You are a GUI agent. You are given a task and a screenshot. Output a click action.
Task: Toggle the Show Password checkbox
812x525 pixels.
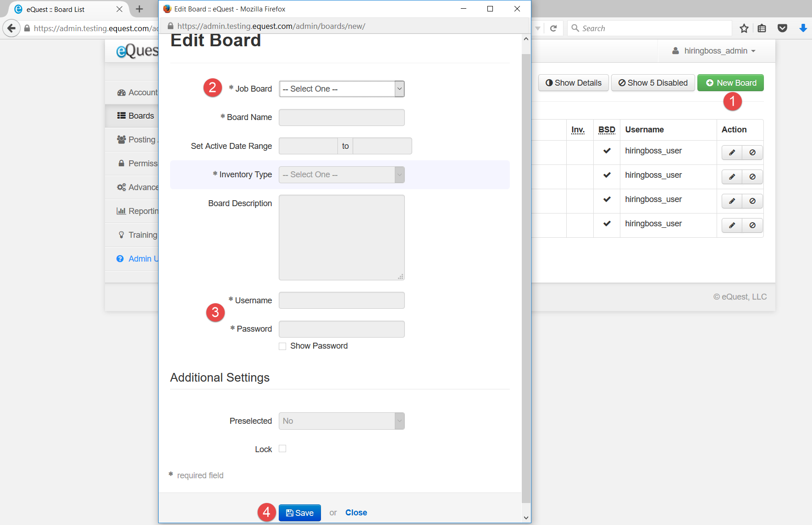[x=282, y=346]
